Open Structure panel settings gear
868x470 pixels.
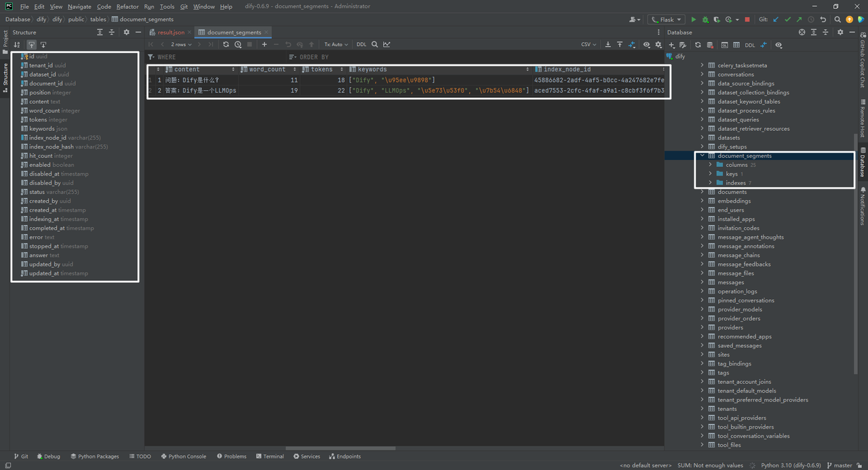click(126, 32)
